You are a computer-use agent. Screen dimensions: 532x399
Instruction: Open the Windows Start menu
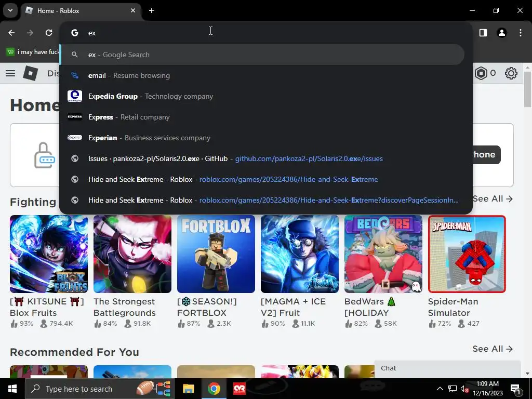[x=12, y=389]
